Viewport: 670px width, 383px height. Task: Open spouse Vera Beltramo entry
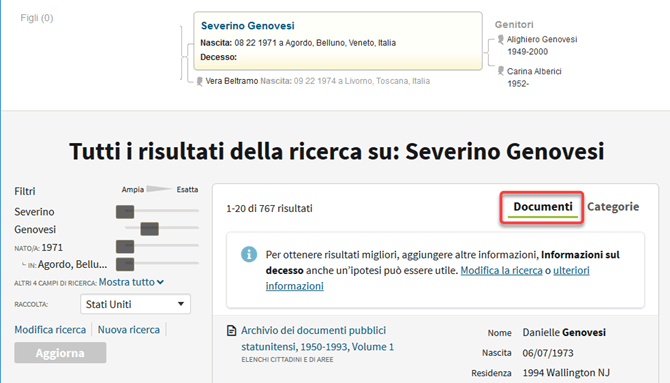point(232,81)
